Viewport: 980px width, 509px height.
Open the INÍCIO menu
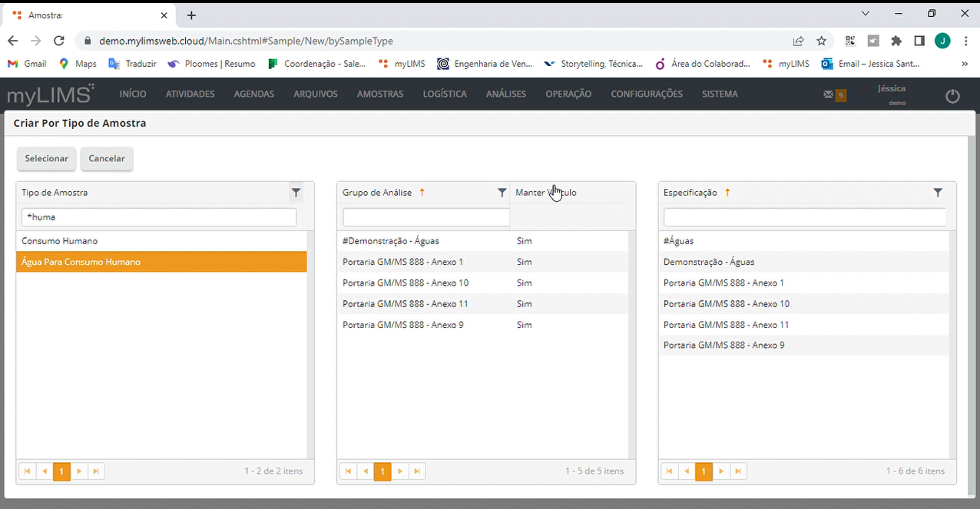(x=133, y=94)
